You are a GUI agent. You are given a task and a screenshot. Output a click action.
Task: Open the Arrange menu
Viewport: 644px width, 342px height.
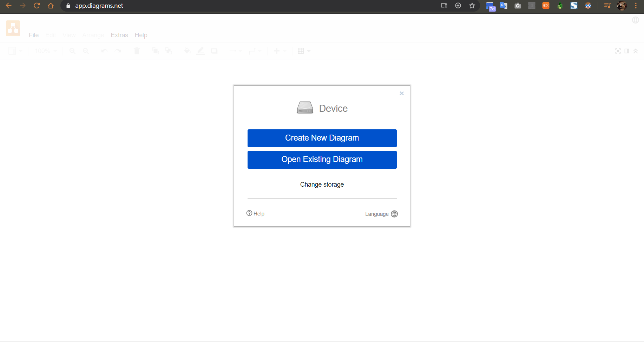pos(93,35)
